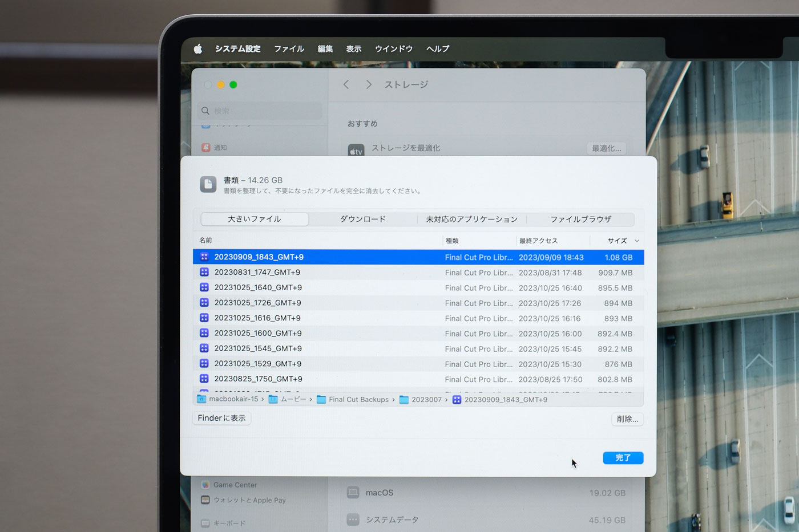Select file 20231025_1640_GMT+9
799x532 pixels.
[x=418, y=288]
